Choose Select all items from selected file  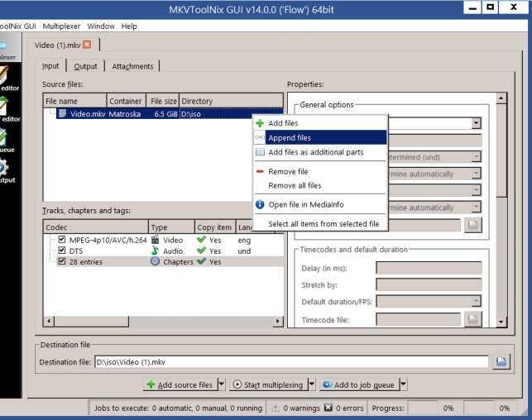(x=320, y=224)
